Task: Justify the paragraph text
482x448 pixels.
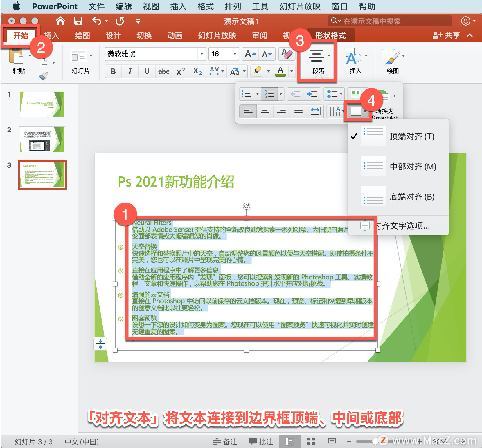Action: [298, 111]
